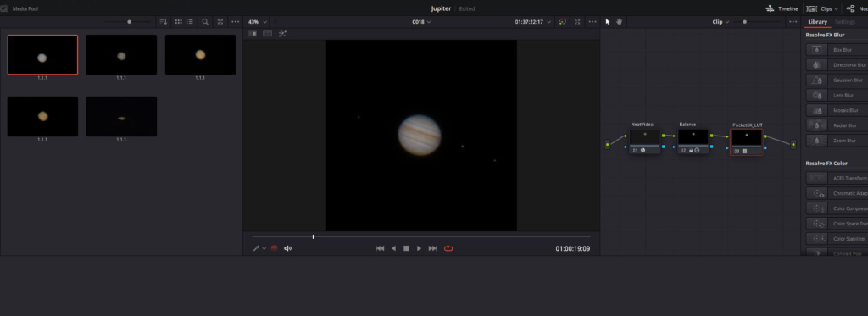Screen dimensions: 868x316
Task: Select the Gaussian Blur effect
Action: point(837,80)
